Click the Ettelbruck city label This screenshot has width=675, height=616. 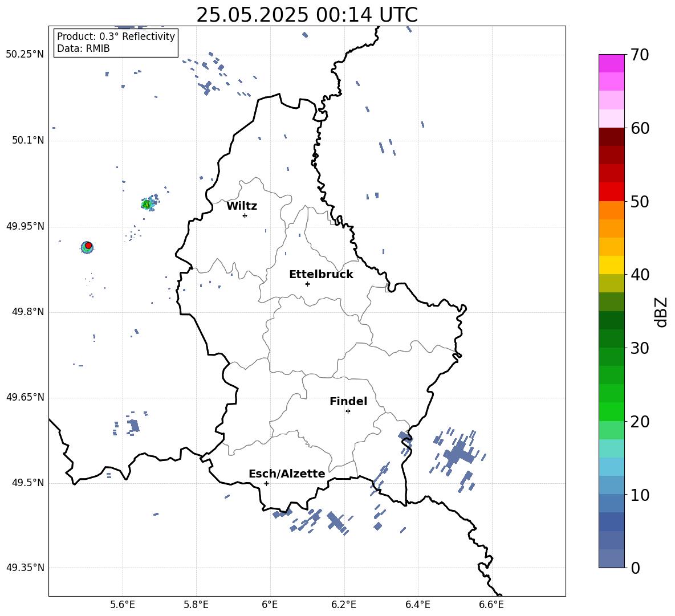[321, 275]
